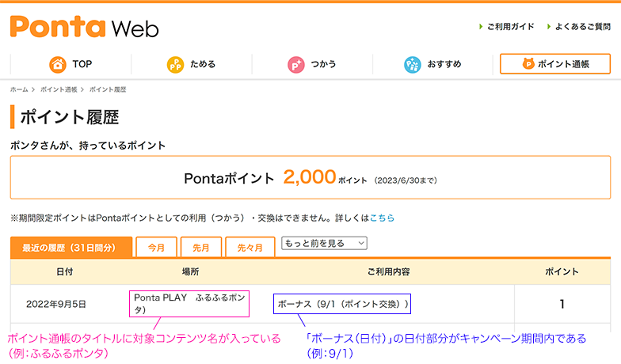Click the orange house TOP icon
The image size is (621, 364).
pyautogui.click(x=58, y=64)
